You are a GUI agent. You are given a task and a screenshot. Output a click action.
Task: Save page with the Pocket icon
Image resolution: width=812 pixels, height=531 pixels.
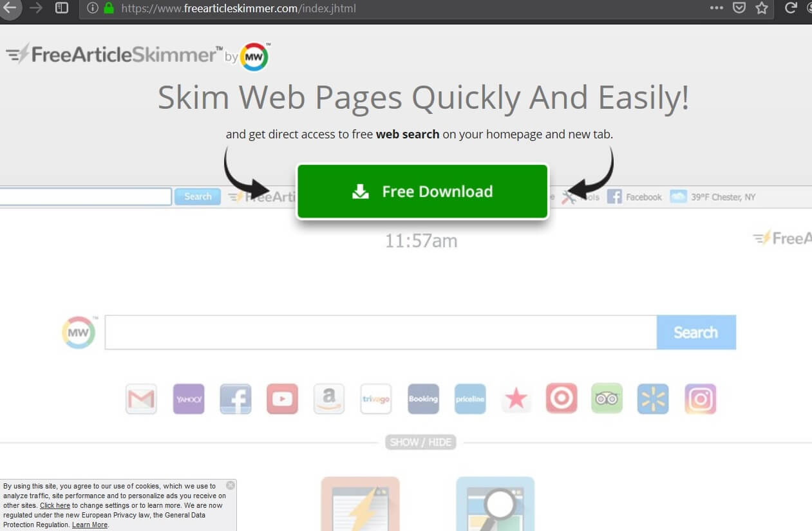pos(740,8)
